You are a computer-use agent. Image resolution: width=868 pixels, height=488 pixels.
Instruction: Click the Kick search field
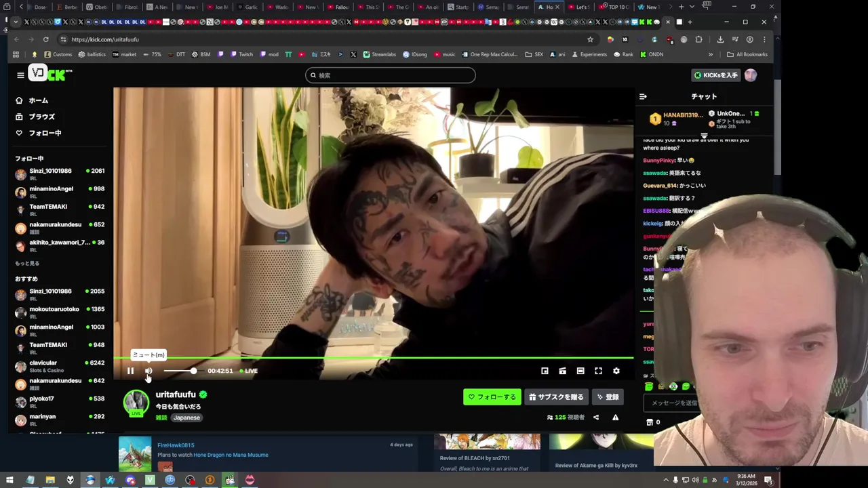pyautogui.click(x=391, y=75)
